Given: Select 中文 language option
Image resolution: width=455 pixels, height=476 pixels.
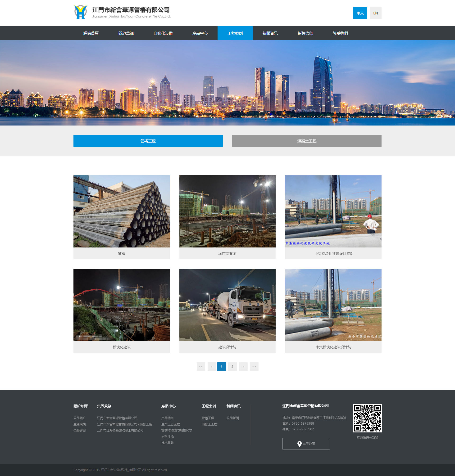Looking at the screenshot, I should pos(360,13).
